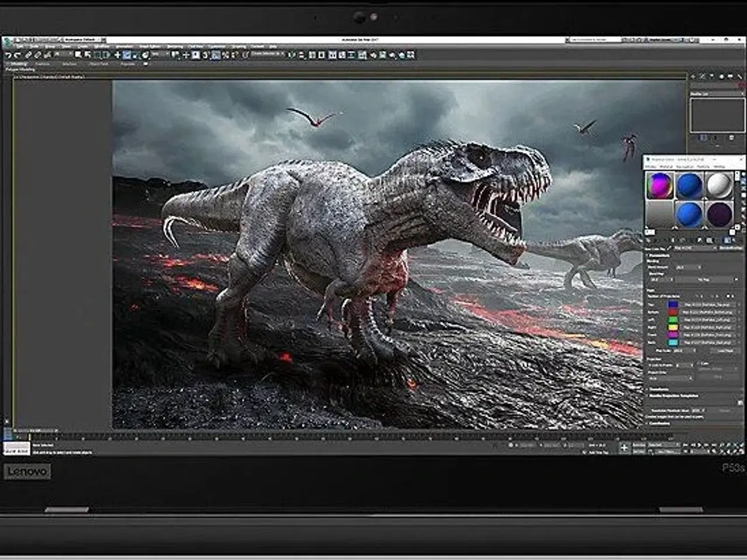This screenshot has height=560, width=747.
Task: Open the Create tab in command panel
Action: (x=693, y=76)
